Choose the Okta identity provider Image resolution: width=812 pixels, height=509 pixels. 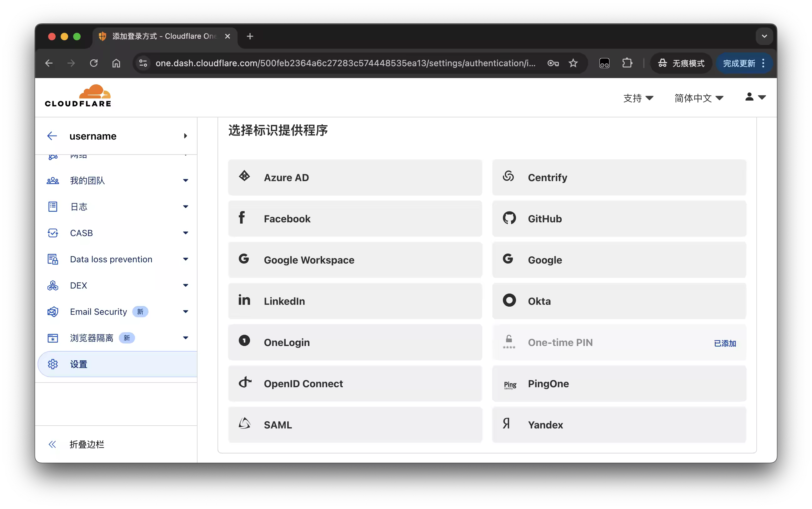click(619, 301)
